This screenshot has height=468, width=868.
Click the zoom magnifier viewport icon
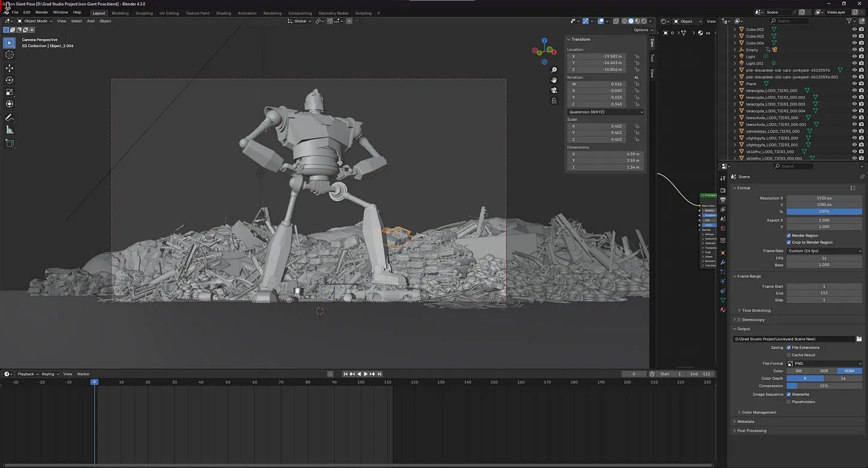[x=554, y=70]
